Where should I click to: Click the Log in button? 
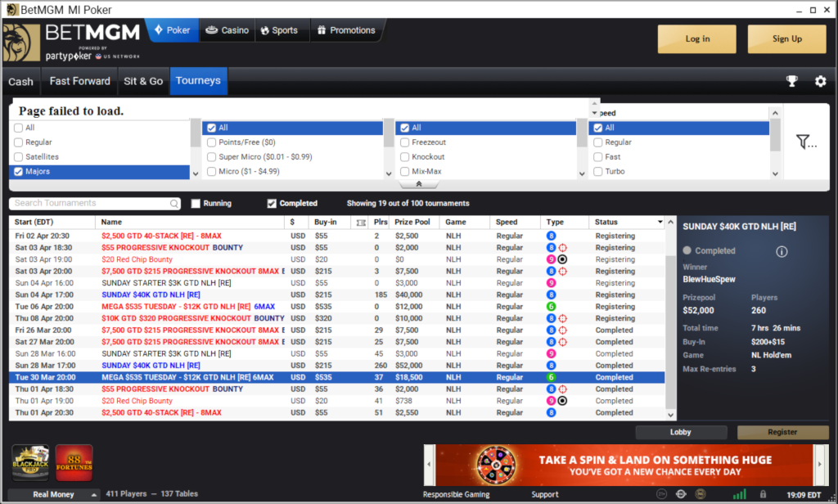[697, 39]
